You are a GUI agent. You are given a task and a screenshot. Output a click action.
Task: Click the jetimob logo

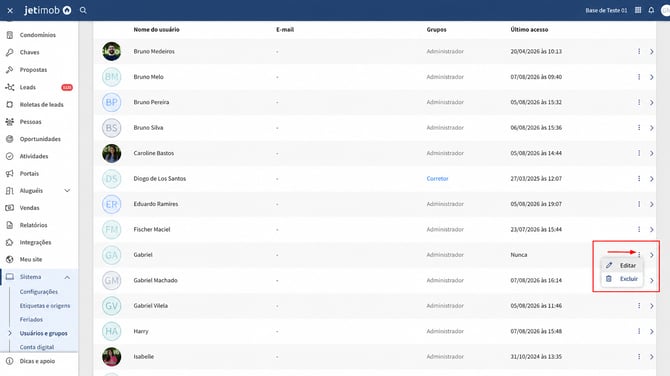pos(47,10)
